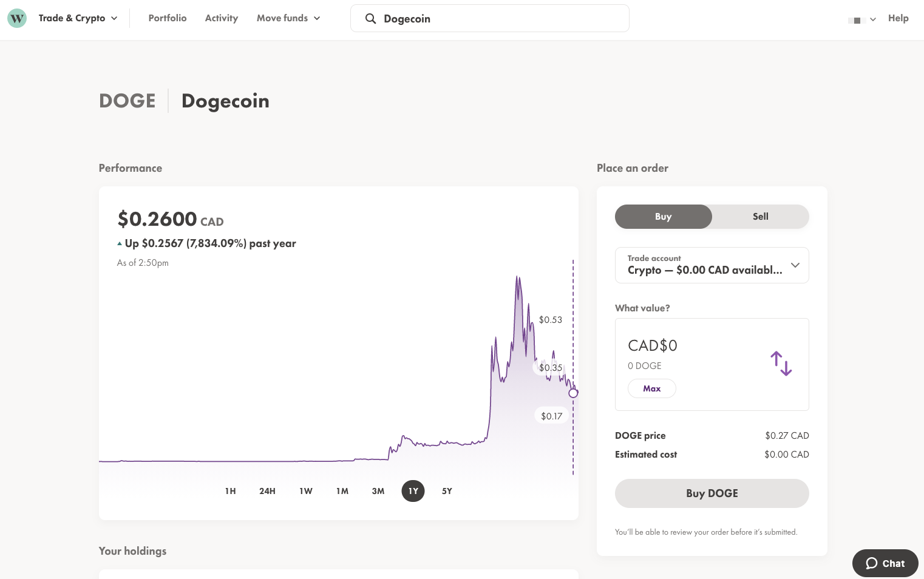The image size is (924, 579).
Task: Click the CAD$0 value input
Action: [x=653, y=345]
